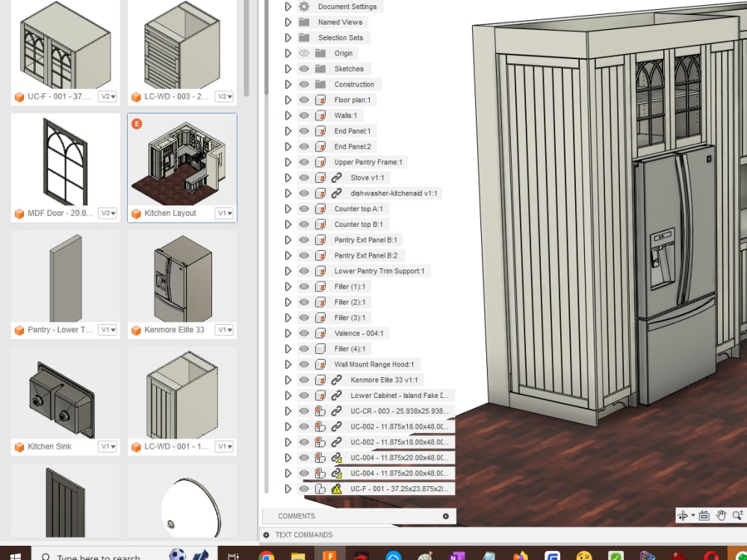
Task: Click the COMMENTS tab
Action: (x=295, y=515)
